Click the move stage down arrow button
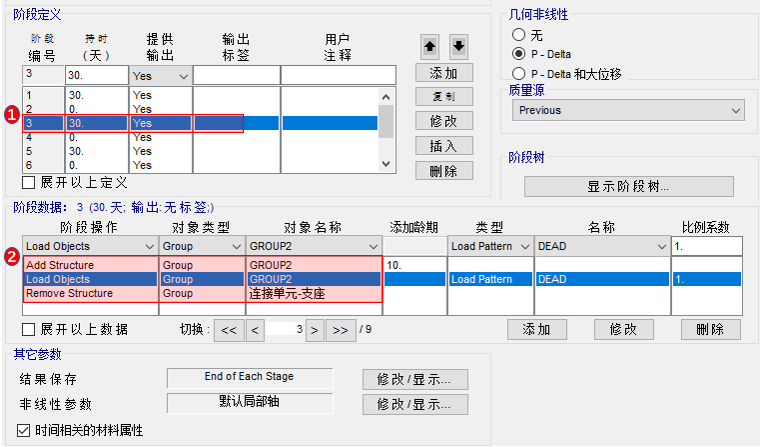761x447 pixels. (x=458, y=46)
